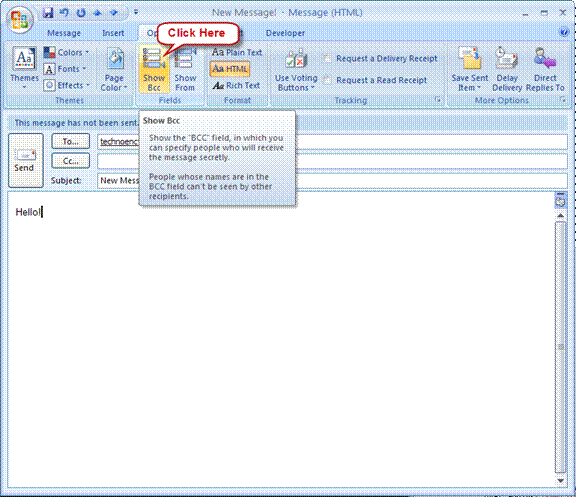Click the Office button orb
This screenshot has height=497, width=576.
pos(20,19)
